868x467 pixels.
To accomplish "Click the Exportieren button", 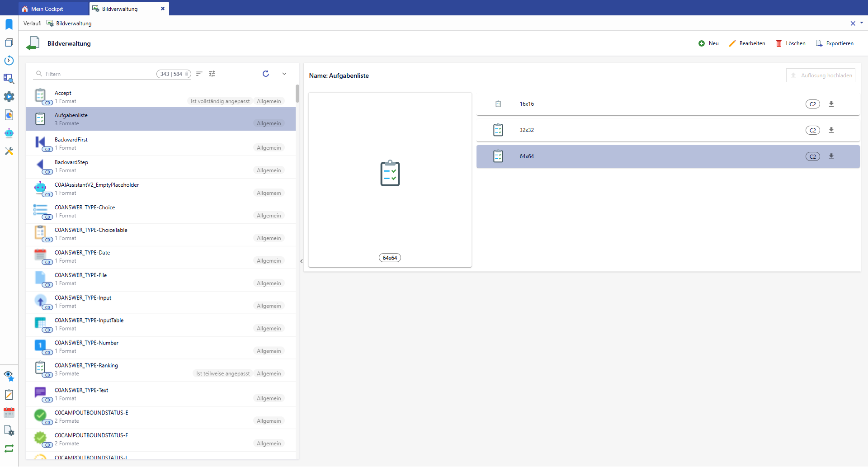I will coord(835,43).
